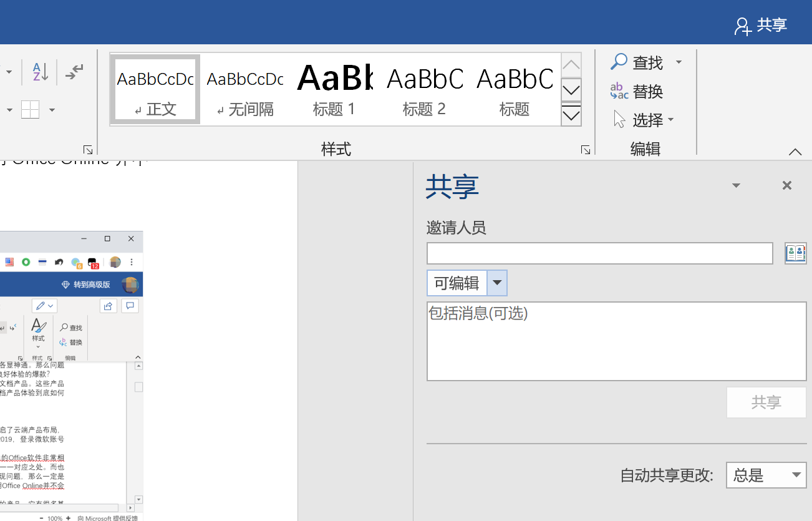Click the 邀请人员 input field
The height and width of the screenshot is (521, 812).
coord(600,253)
